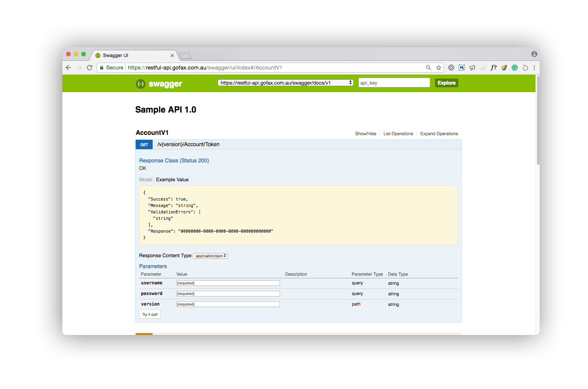The height and width of the screenshot is (389, 588).
Task: Click the /v{version}/Account/Token path
Action: (x=188, y=144)
